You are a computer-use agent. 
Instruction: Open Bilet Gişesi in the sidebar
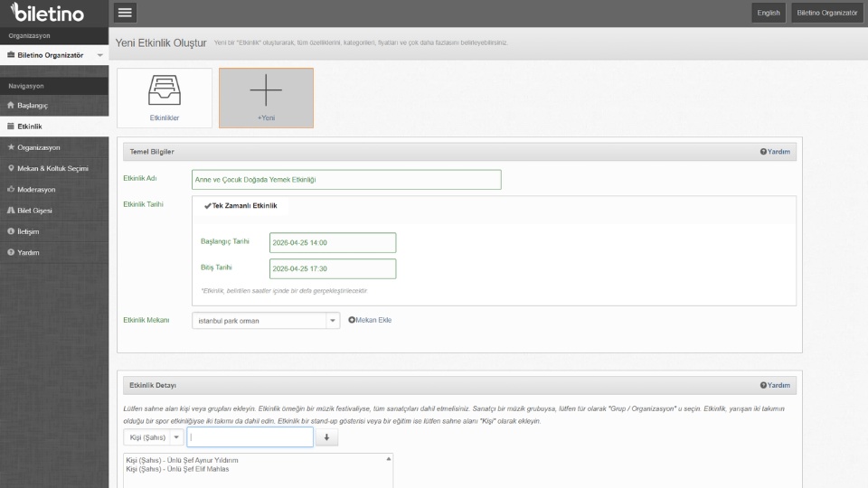[35, 211]
